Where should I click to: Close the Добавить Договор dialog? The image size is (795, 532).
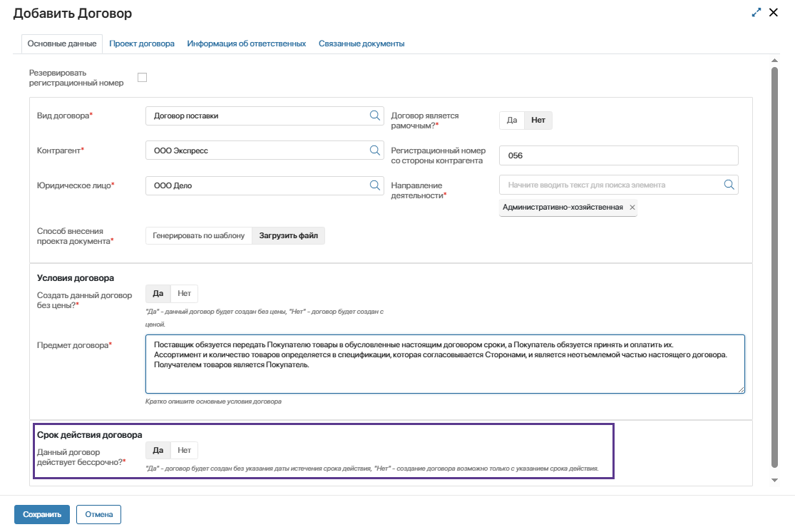click(774, 13)
